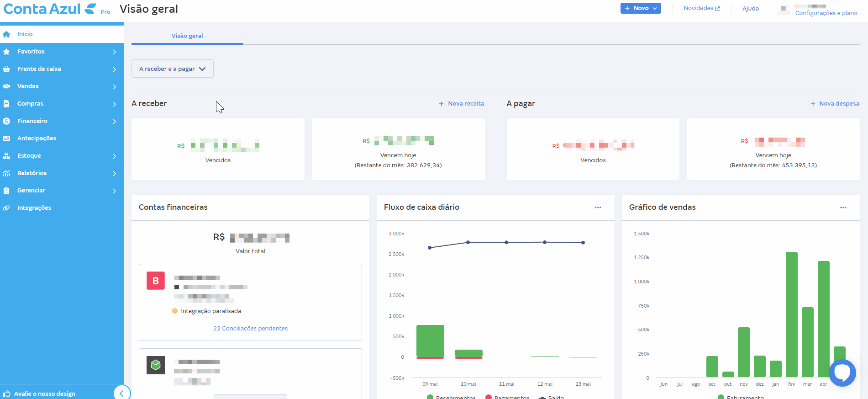Click the Gerenciar clipboard icon

(x=6, y=191)
